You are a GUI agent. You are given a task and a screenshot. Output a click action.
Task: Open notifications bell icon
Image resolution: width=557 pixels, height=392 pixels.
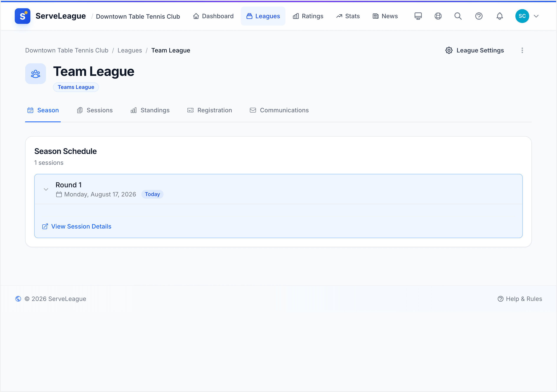pyautogui.click(x=500, y=16)
